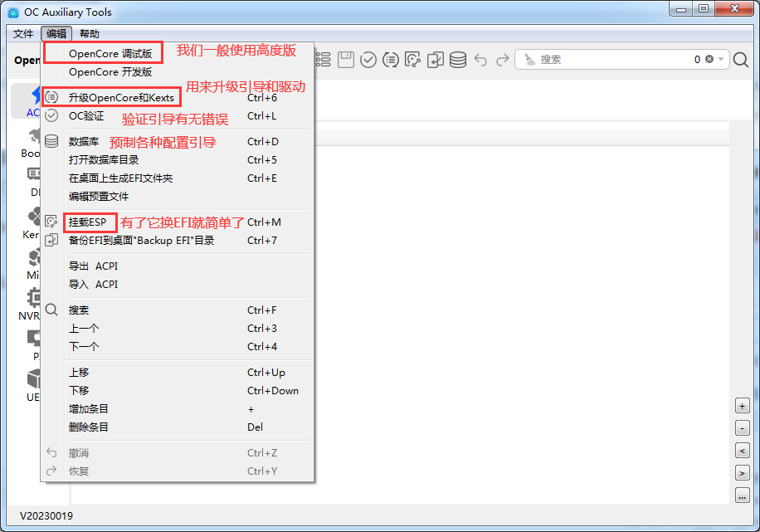Expand the search box dropdown arrow
Viewport: 760px width, 532px height.
click(x=721, y=60)
